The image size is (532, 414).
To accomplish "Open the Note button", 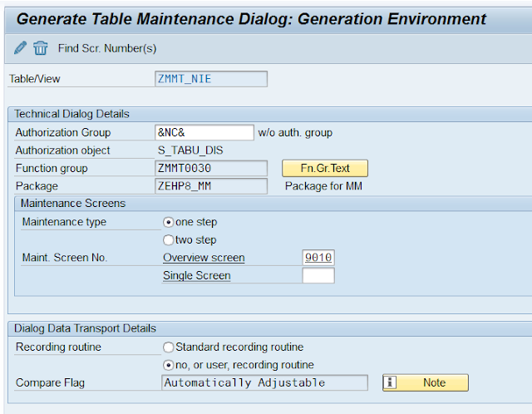I will click(426, 382).
